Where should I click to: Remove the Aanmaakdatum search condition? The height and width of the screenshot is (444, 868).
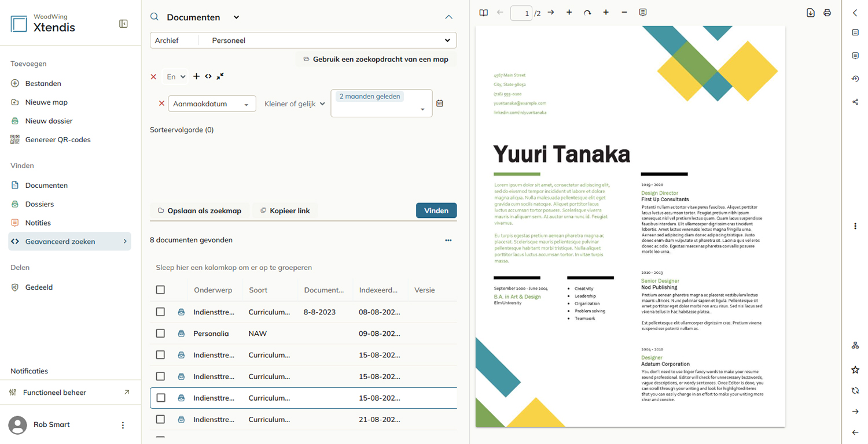(161, 103)
